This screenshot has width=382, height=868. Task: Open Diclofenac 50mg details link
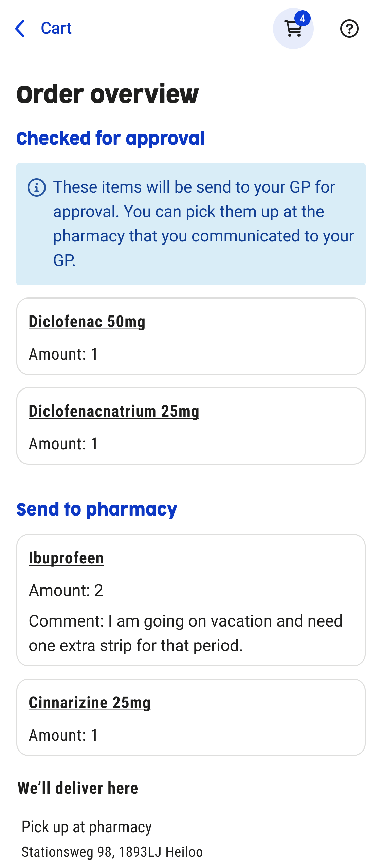point(87,322)
